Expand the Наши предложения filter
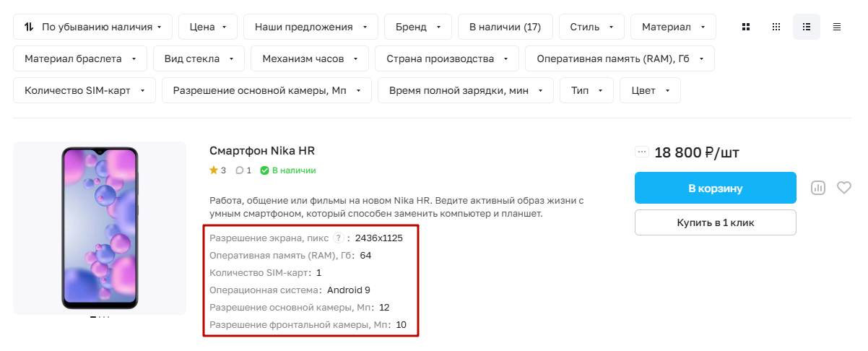868x351 pixels. click(311, 27)
